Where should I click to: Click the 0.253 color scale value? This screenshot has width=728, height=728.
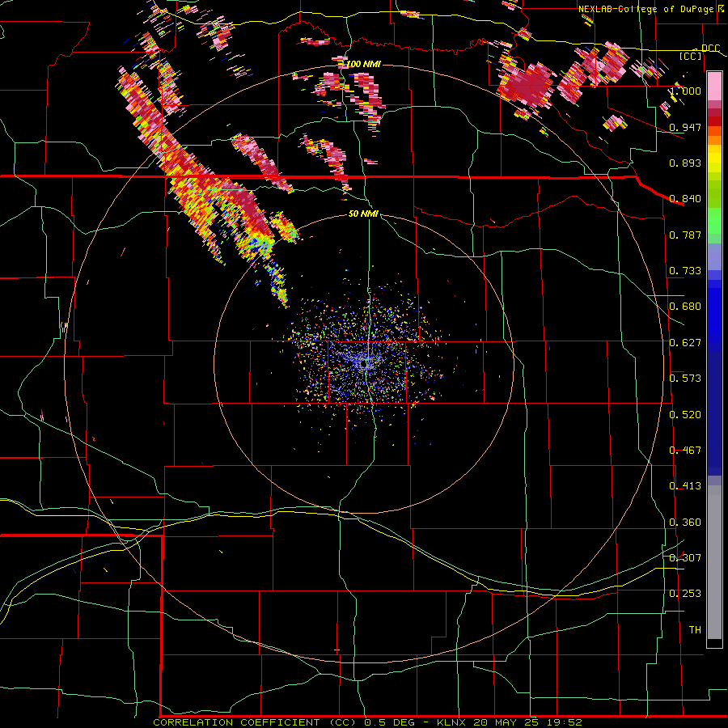tap(685, 594)
